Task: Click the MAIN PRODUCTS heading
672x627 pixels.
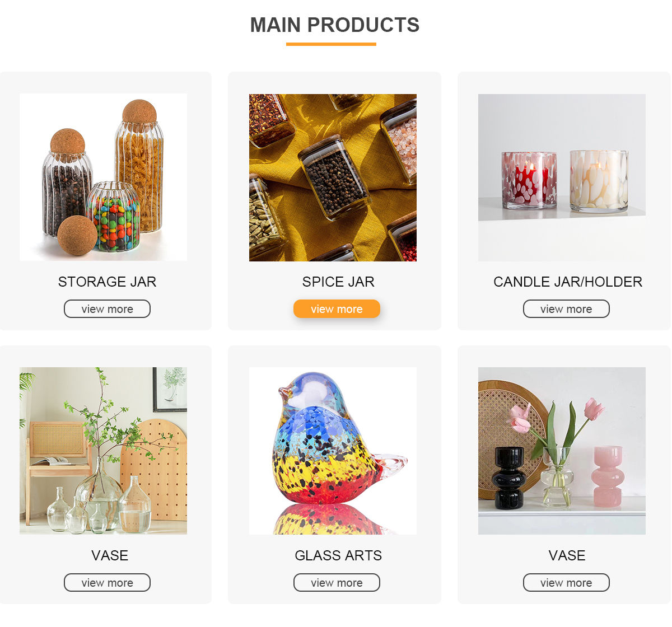Action: pos(335,25)
